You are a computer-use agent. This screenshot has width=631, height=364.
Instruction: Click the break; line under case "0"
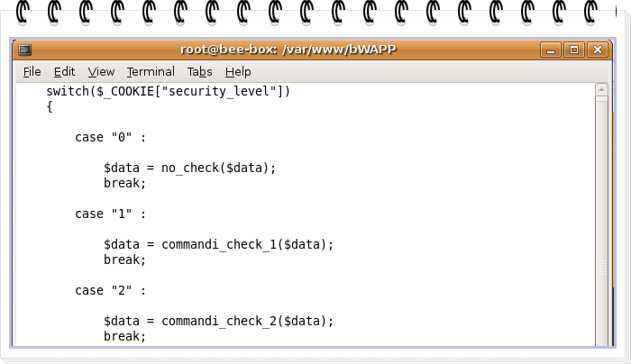124,183
